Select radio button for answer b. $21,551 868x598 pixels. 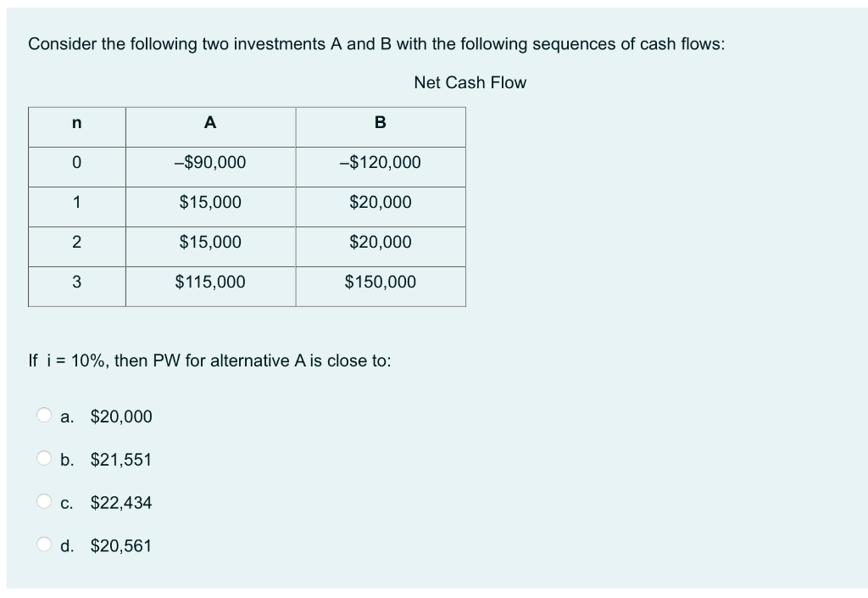click(43, 460)
